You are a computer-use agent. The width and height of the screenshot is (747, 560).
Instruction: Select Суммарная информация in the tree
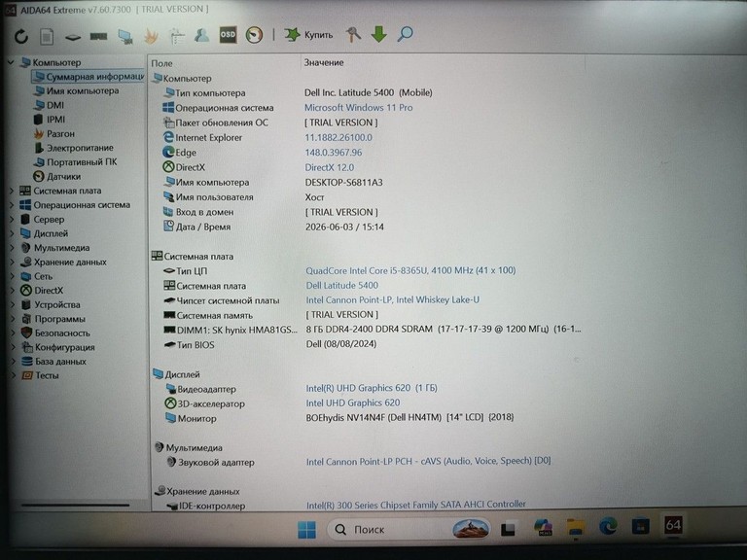pos(89,77)
